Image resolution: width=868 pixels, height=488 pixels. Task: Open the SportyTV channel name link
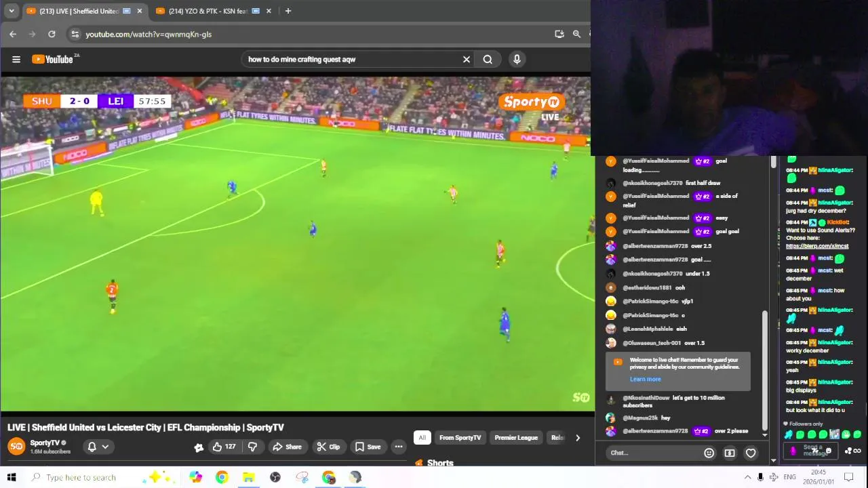(45, 443)
